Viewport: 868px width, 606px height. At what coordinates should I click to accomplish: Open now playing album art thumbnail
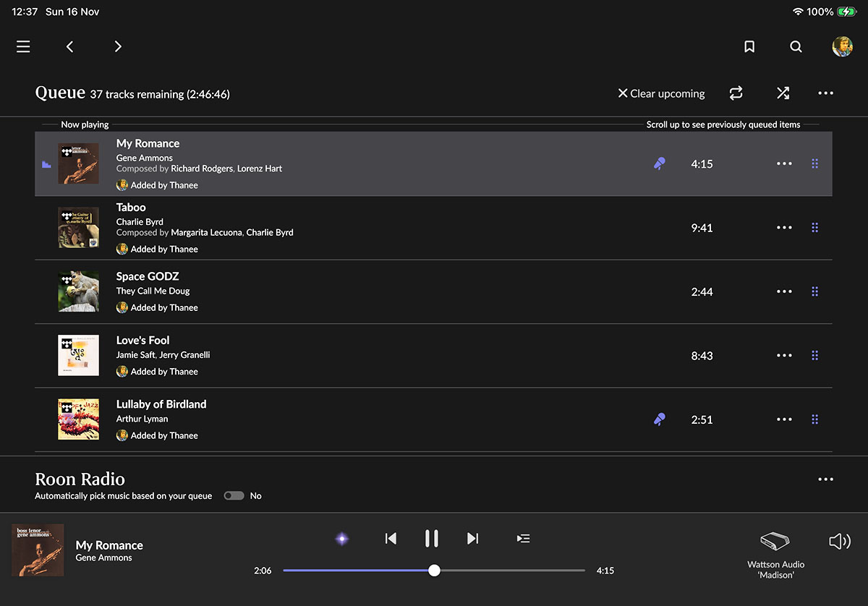(x=38, y=550)
